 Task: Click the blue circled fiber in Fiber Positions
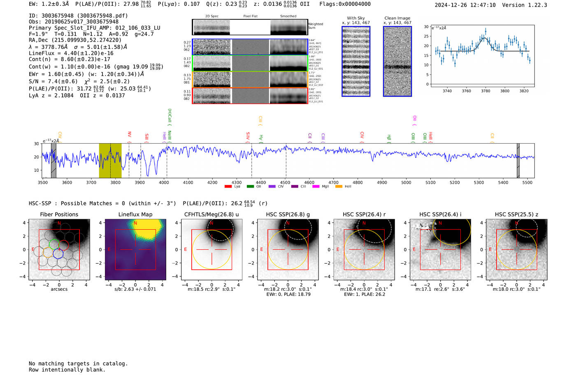click(58, 253)
